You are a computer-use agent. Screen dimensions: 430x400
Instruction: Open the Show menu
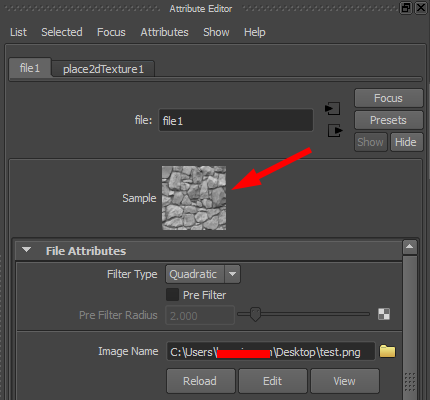216,32
